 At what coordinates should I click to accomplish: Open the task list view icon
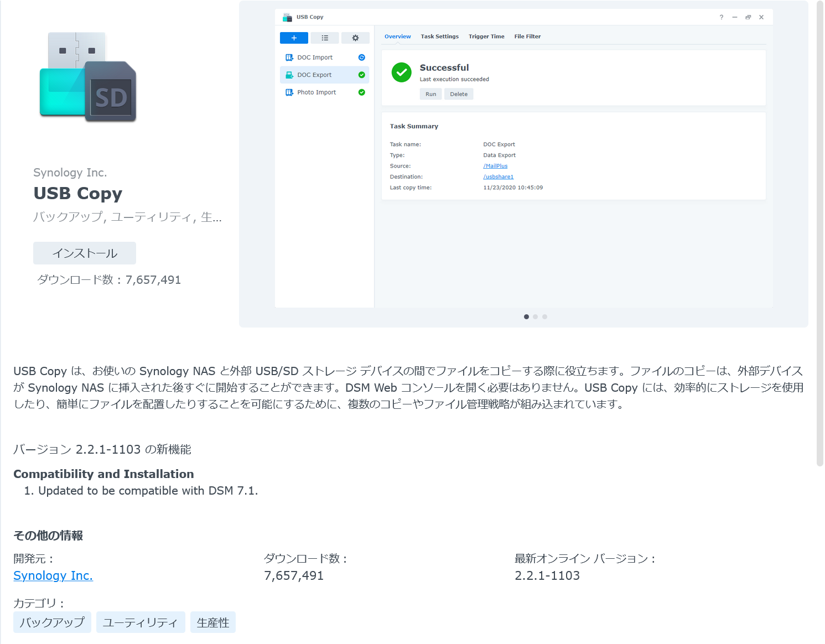click(x=325, y=38)
